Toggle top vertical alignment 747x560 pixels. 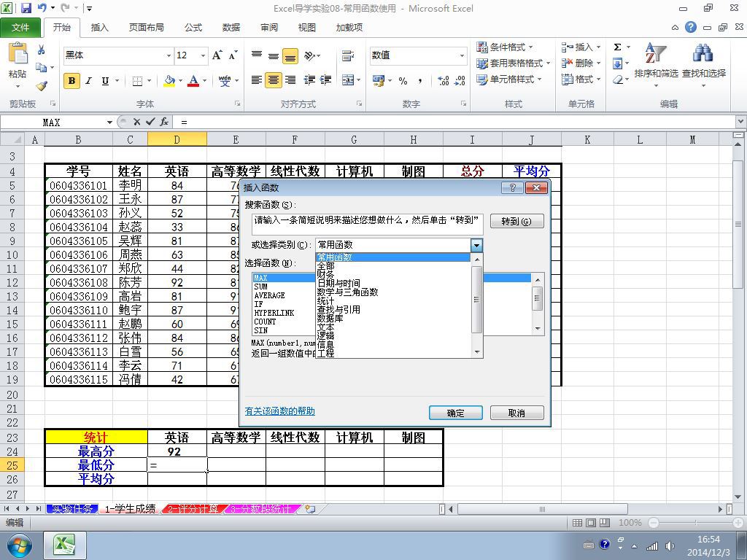point(256,55)
